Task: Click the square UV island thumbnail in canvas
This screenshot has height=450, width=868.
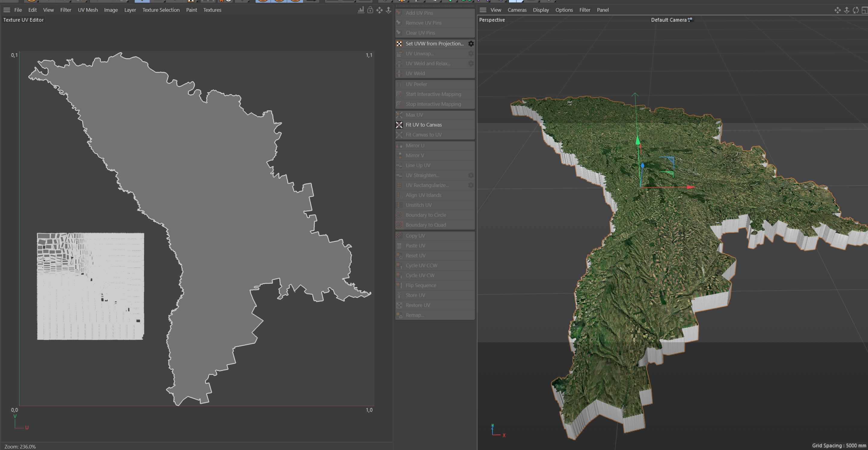Action: (x=90, y=286)
